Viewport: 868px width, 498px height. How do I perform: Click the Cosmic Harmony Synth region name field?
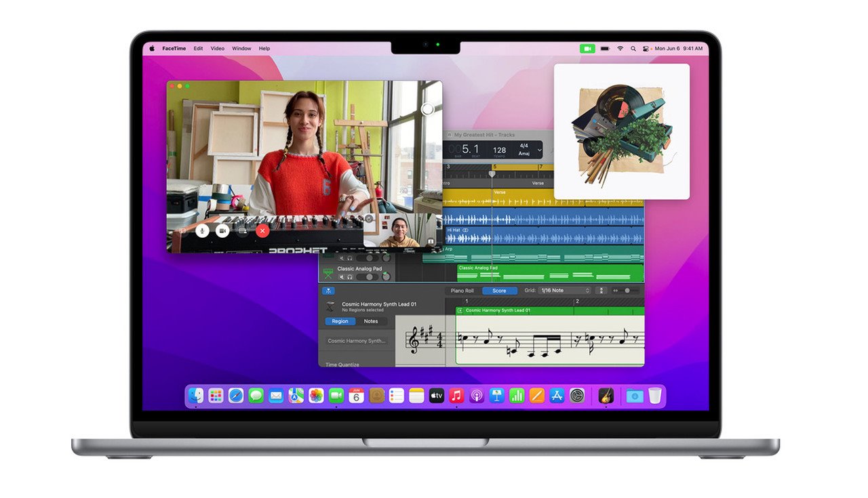point(357,341)
